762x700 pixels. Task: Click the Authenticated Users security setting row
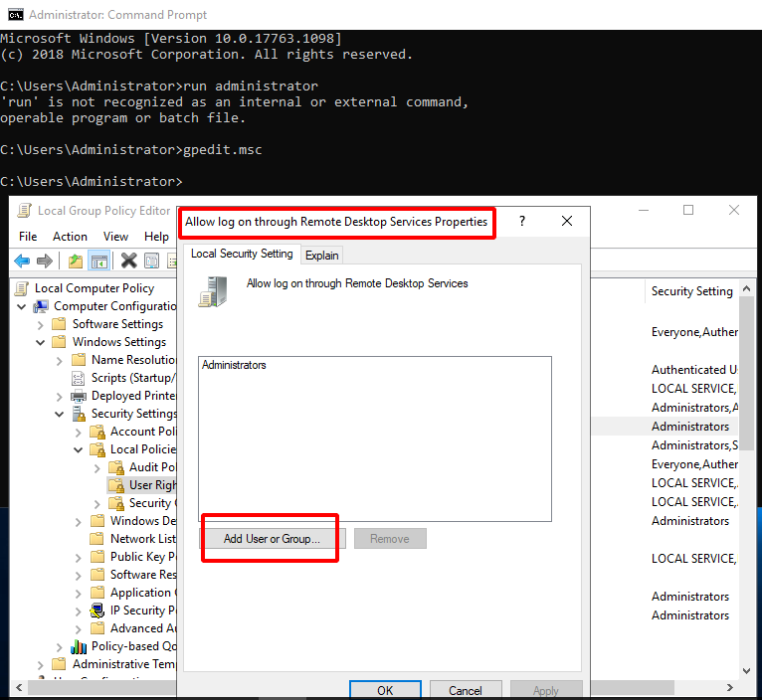(694, 370)
